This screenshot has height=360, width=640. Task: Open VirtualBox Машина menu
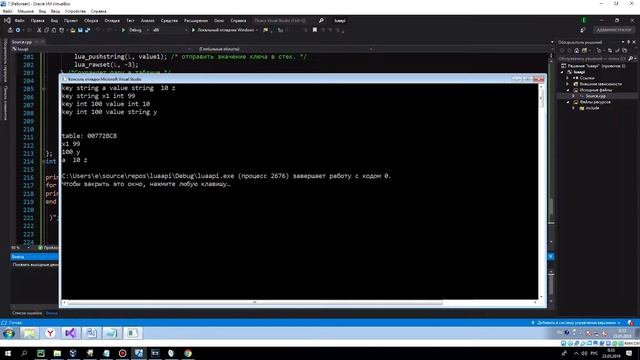[25, 11]
